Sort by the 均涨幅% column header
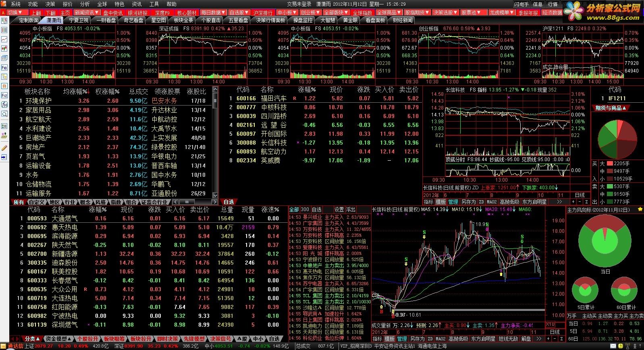 (x=76, y=91)
